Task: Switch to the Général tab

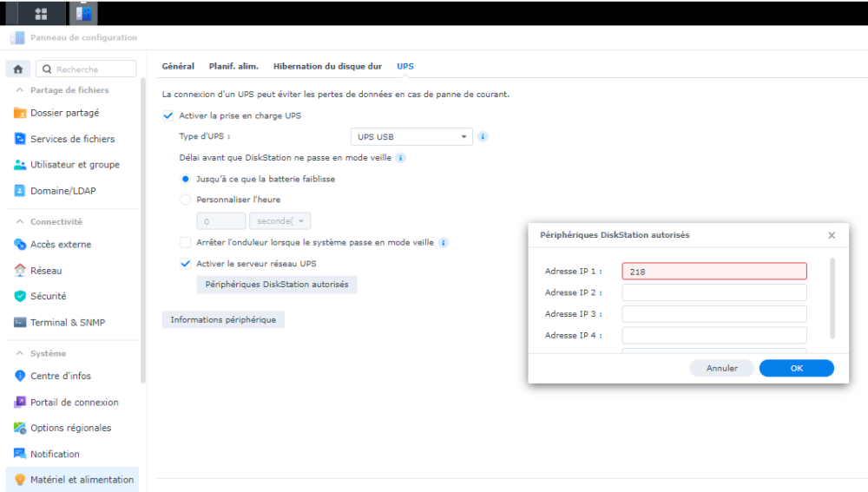Action: (x=178, y=67)
